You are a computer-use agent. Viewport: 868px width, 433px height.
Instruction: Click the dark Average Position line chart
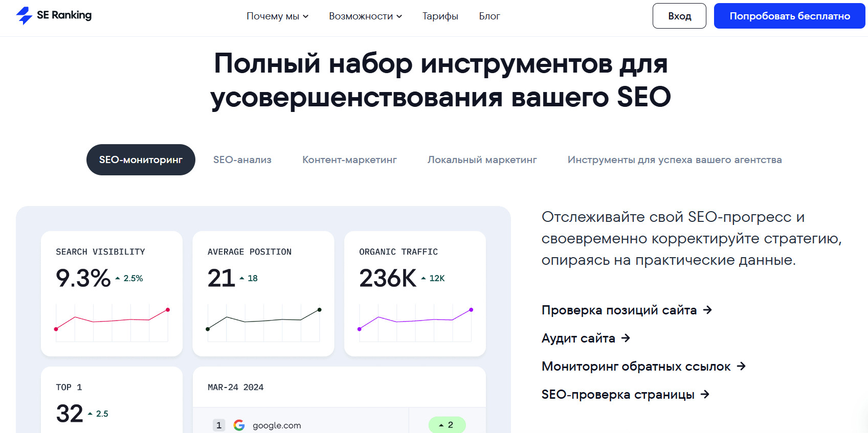point(263,322)
